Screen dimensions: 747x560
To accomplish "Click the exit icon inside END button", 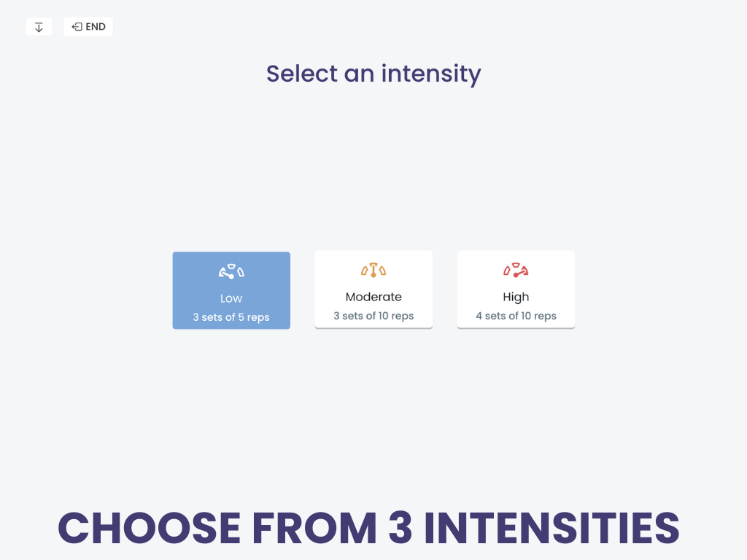I will pyautogui.click(x=77, y=27).
